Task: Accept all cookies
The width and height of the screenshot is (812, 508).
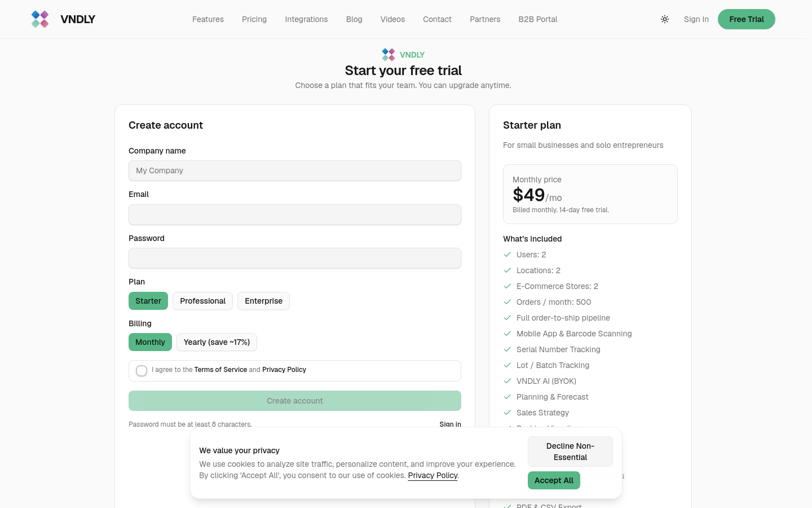Action: pos(554,480)
